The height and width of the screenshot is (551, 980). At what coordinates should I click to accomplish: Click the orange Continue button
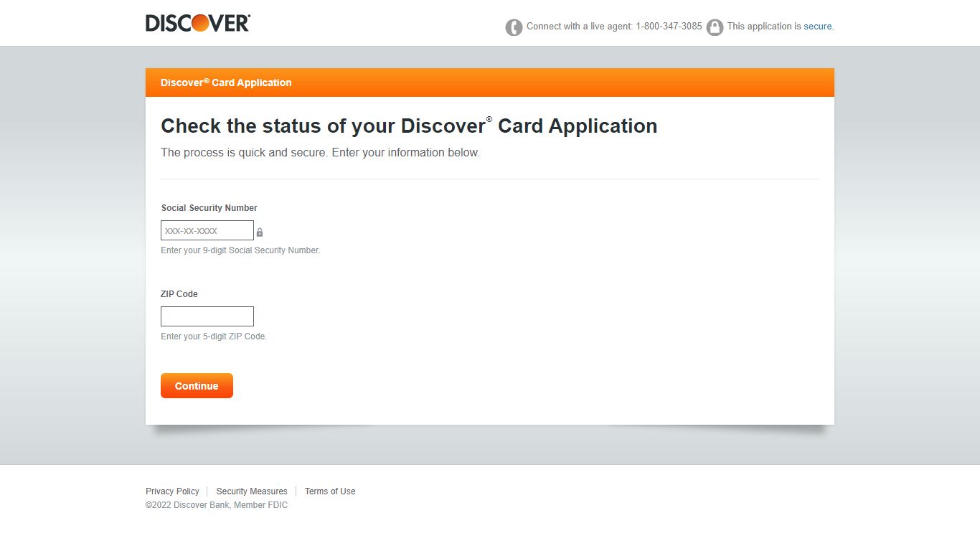tap(197, 385)
